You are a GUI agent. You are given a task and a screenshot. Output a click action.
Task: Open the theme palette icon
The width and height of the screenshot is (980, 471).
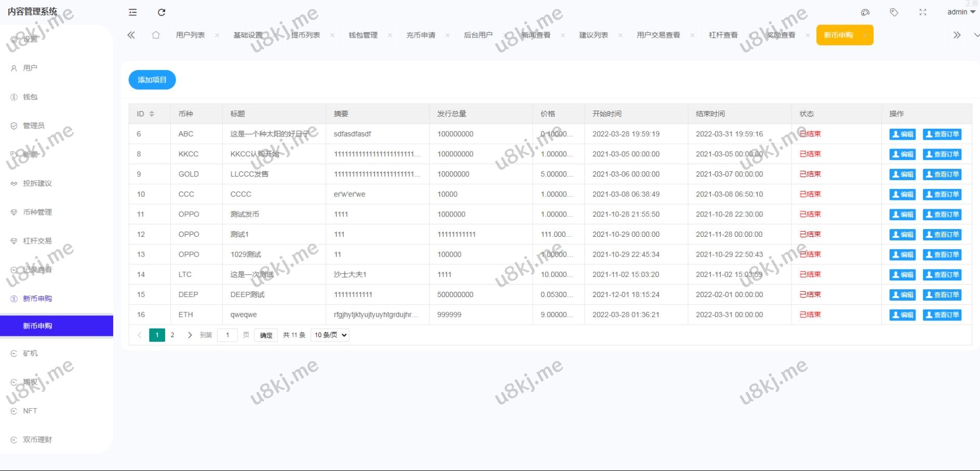pyautogui.click(x=865, y=12)
